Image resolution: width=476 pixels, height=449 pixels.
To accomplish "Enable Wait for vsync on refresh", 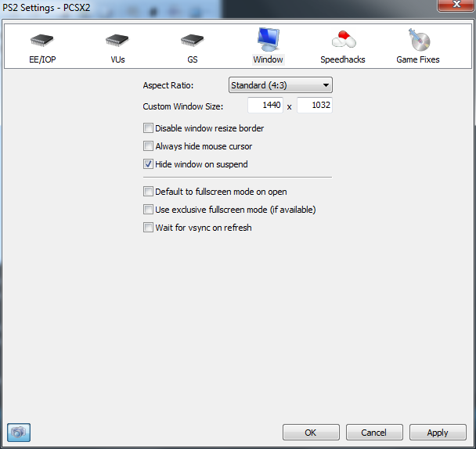I will pyautogui.click(x=148, y=227).
